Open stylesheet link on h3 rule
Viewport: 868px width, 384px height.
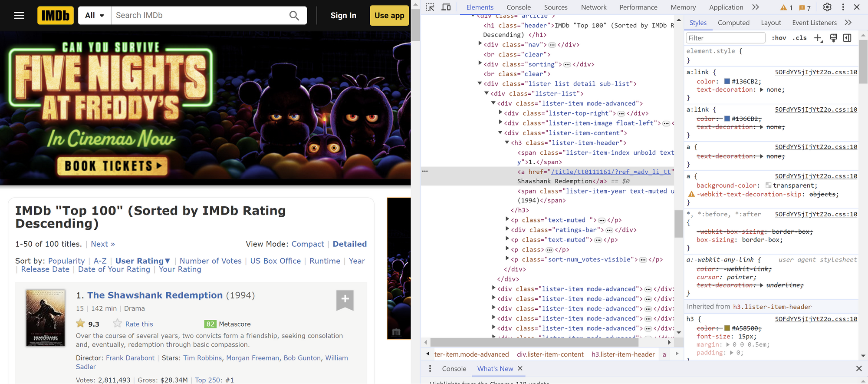pos(816,319)
